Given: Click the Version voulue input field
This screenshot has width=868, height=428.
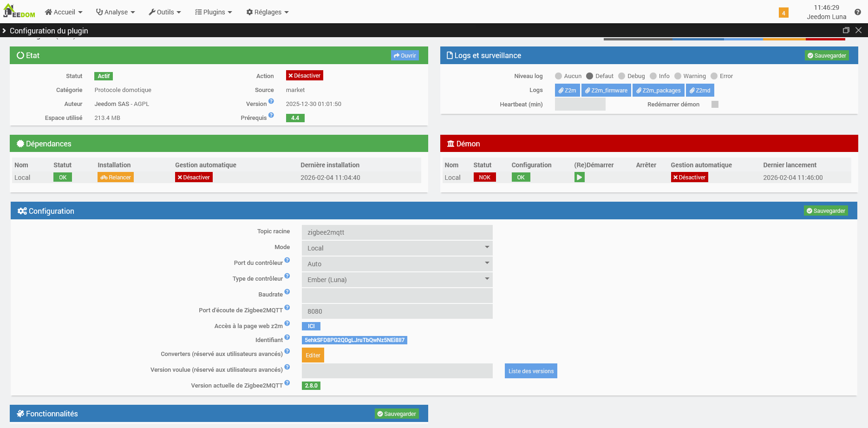Looking at the screenshot, I should [397, 371].
